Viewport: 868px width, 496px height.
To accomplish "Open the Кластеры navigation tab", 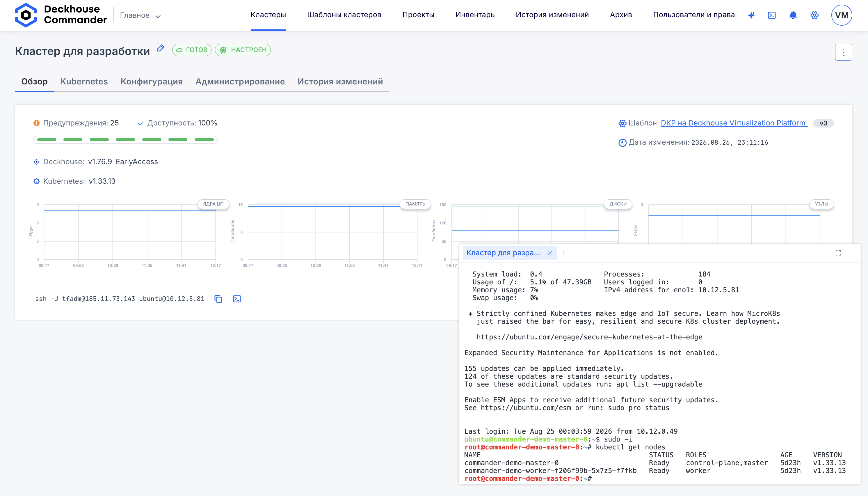I will pos(268,15).
